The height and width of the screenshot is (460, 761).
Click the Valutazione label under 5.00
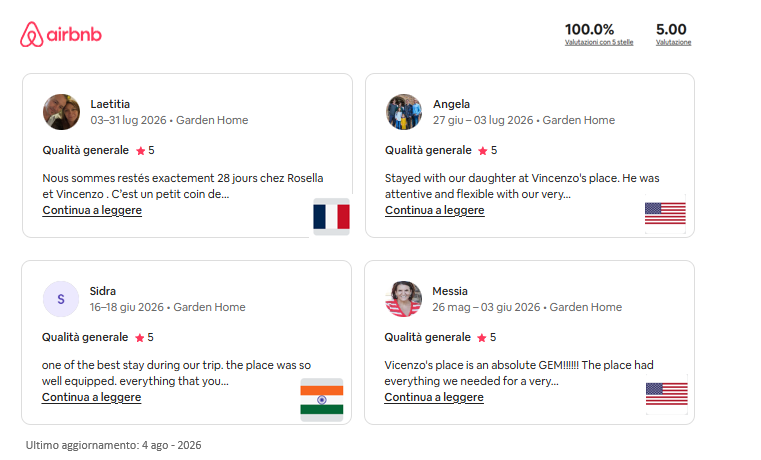click(x=674, y=43)
